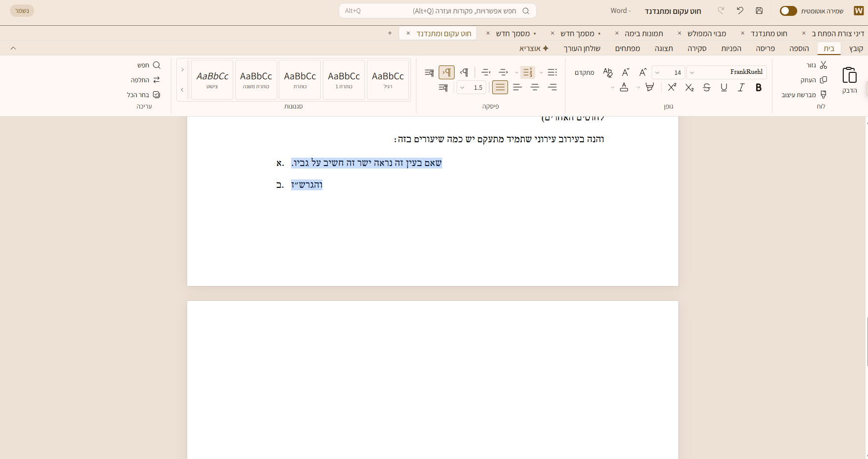Toggle Italic formatting

(741, 88)
